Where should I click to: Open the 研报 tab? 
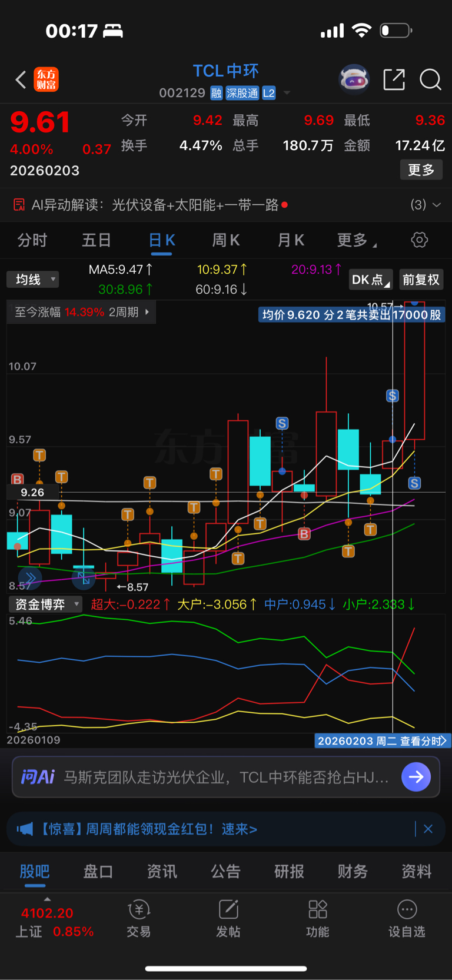tap(289, 872)
